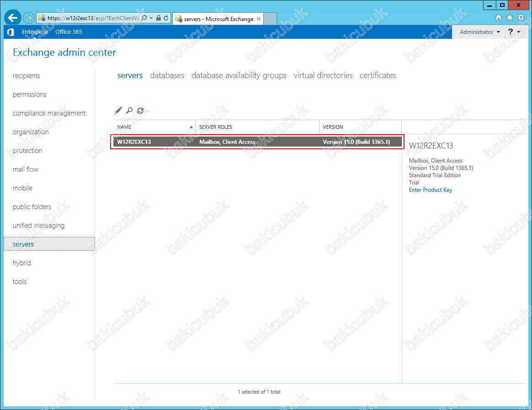This screenshot has height=410, width=532.
Task: Open the Administrator account dropdown
Action: [480, 32]
